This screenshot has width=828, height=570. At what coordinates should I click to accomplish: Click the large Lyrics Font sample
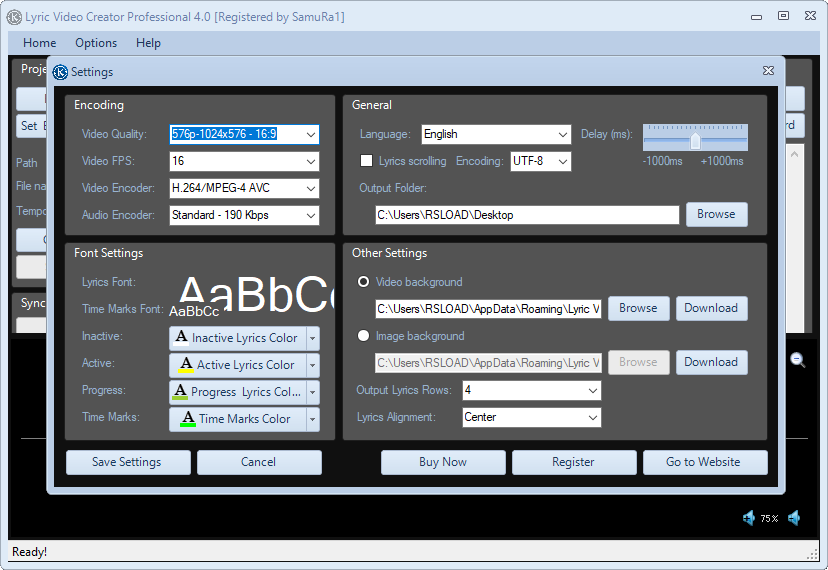[x=256, y=292]
